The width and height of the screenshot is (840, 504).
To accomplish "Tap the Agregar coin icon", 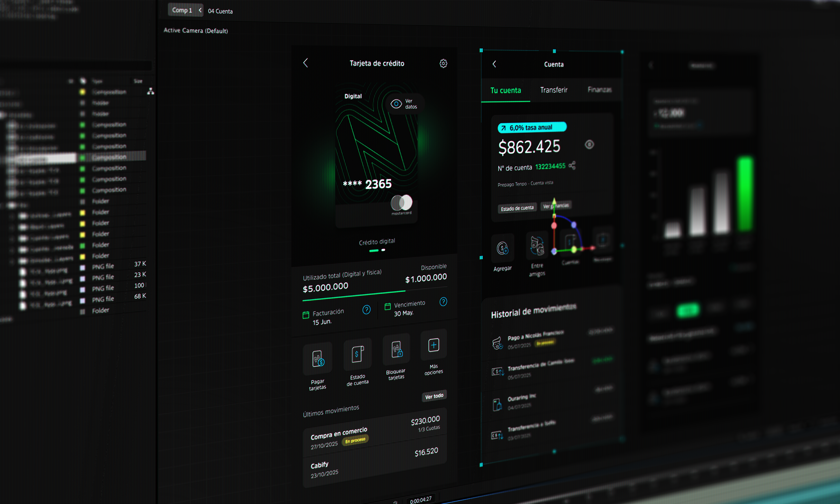I will pos(503,248).
